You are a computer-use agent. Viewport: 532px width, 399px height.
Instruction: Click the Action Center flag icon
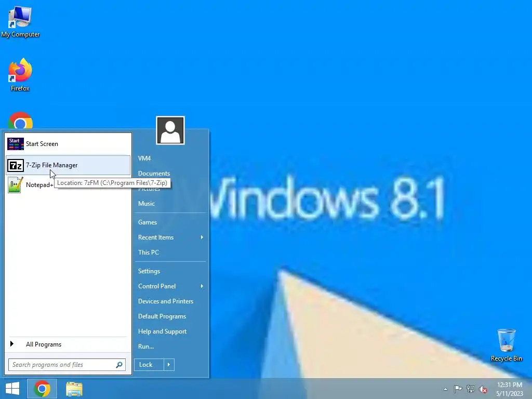click(x=458, y=389)
